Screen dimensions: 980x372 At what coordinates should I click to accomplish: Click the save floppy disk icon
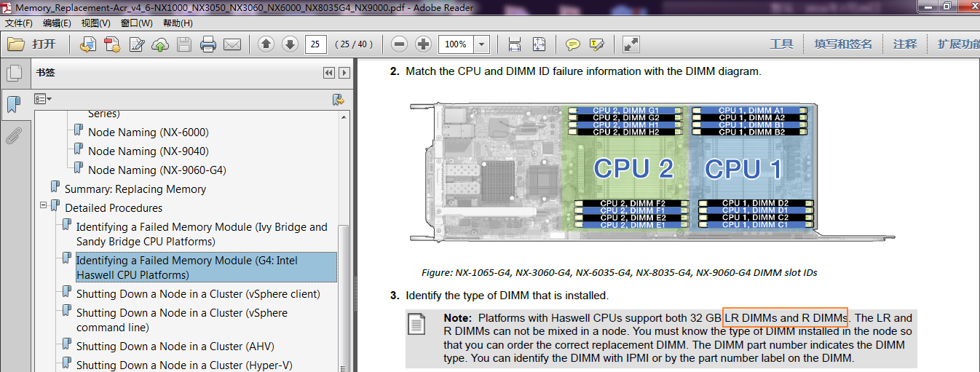point(184,44)
